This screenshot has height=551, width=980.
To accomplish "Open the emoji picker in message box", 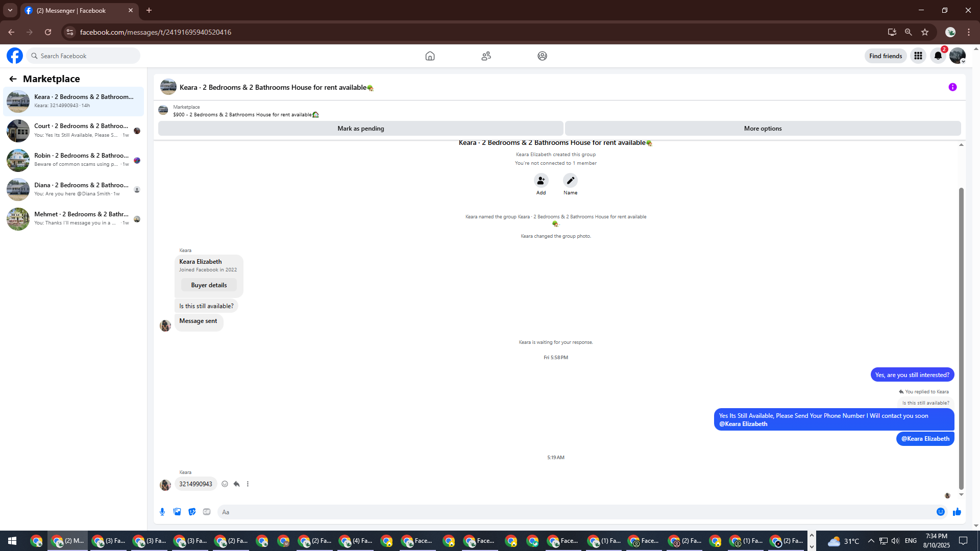I will pyautogui.click(x=941, y=512).
